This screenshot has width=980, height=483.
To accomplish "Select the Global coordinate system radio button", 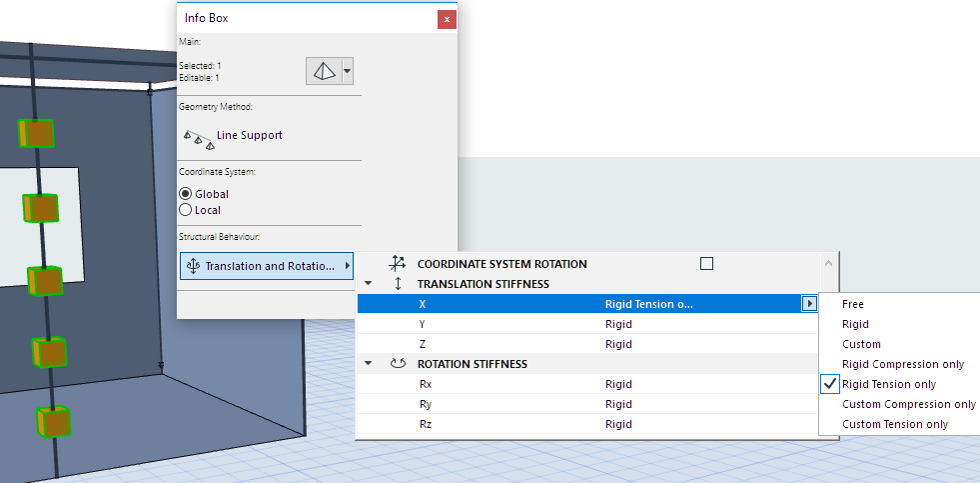I will [x=185, y=194].
